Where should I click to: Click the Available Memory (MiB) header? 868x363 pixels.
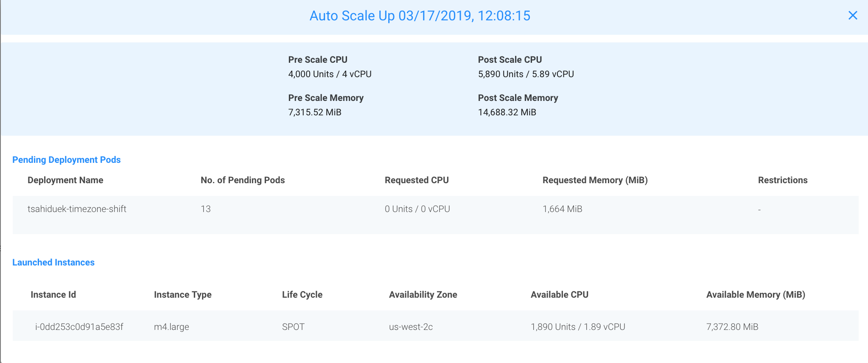pyautogui.click(x=756, y=295)
